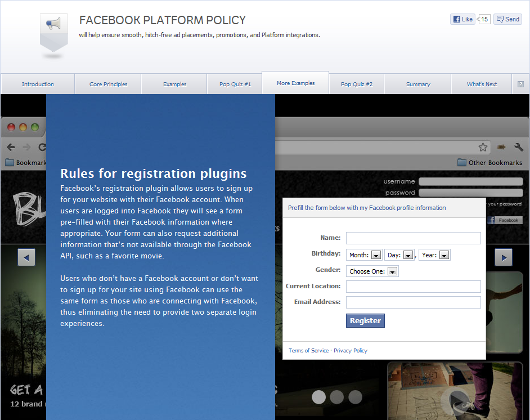Screen dimensions: 530x420
Task: Select the first carousel dot
Action: [318, 397]
